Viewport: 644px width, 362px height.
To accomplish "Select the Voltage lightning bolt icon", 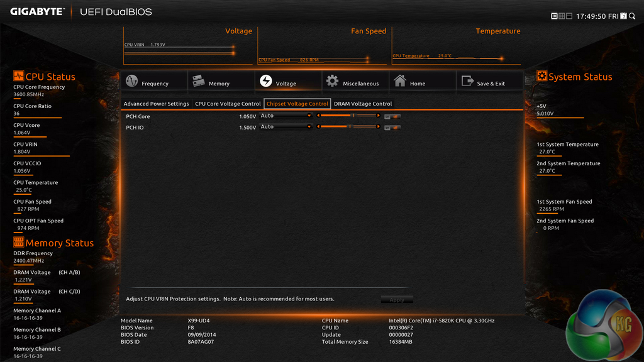I will (x=265, y=82).
